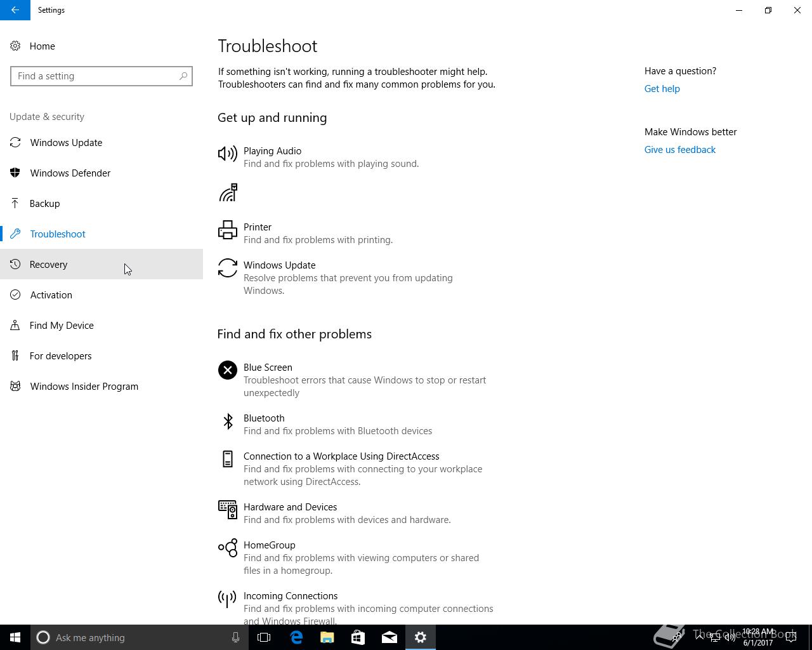The image size is (812, 650).
Task: Go to Windows Update settings page
Action: [x=101, y=142]
